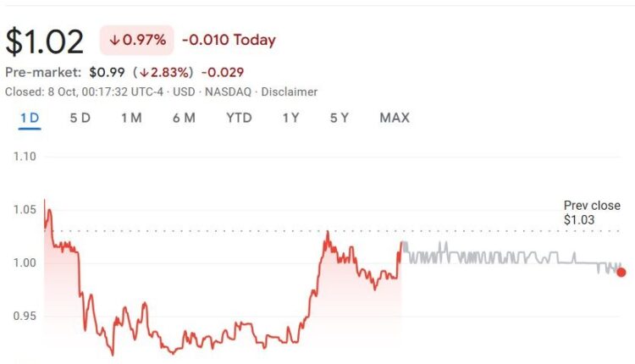This screenshot has height=364, width=635.
Task: Click the pre-market down arrow beside 2.83%
Action: pyautogui.click(x=144, y=74)
